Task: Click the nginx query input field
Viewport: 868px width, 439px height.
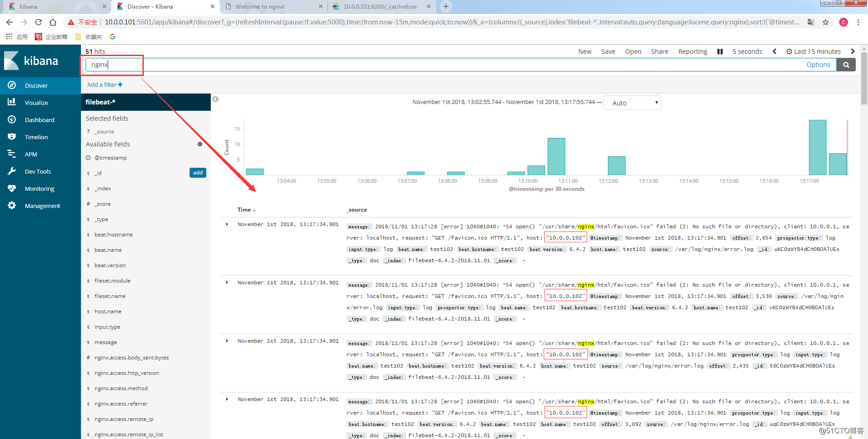Action: point(460,65)
